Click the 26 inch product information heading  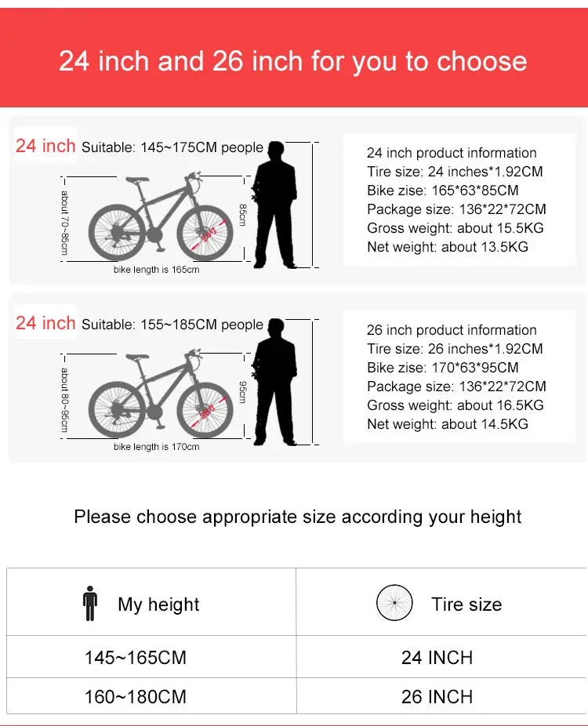click(452, 330)
